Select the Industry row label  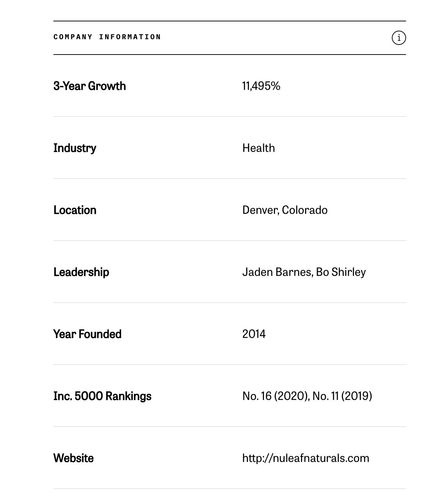[75, 148]
